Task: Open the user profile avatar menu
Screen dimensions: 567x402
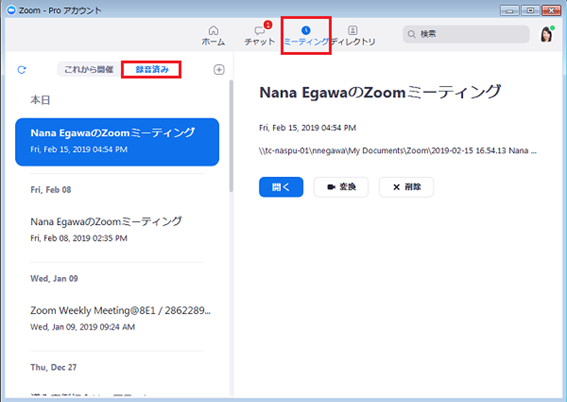Action: (x=546, y=35)
